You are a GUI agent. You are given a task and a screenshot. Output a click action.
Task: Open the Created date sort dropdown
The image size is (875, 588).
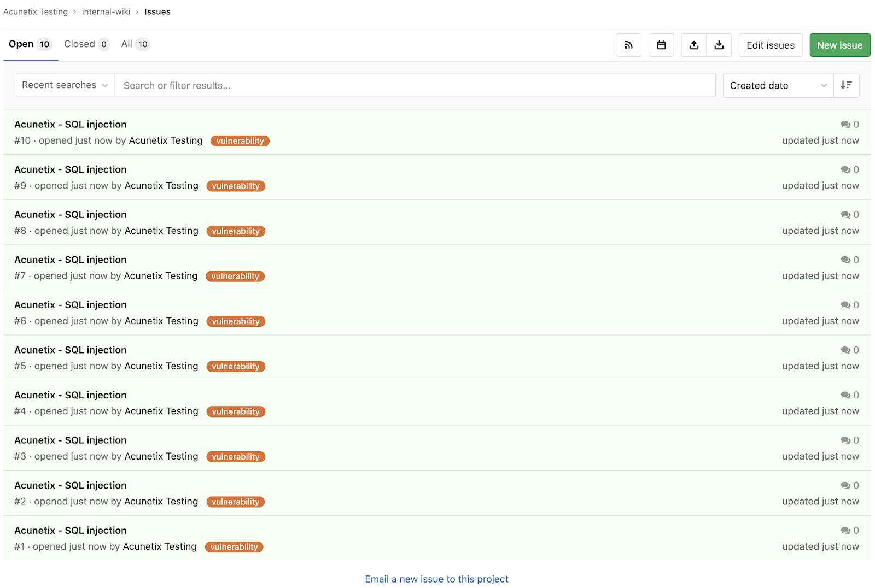(778, 85)
